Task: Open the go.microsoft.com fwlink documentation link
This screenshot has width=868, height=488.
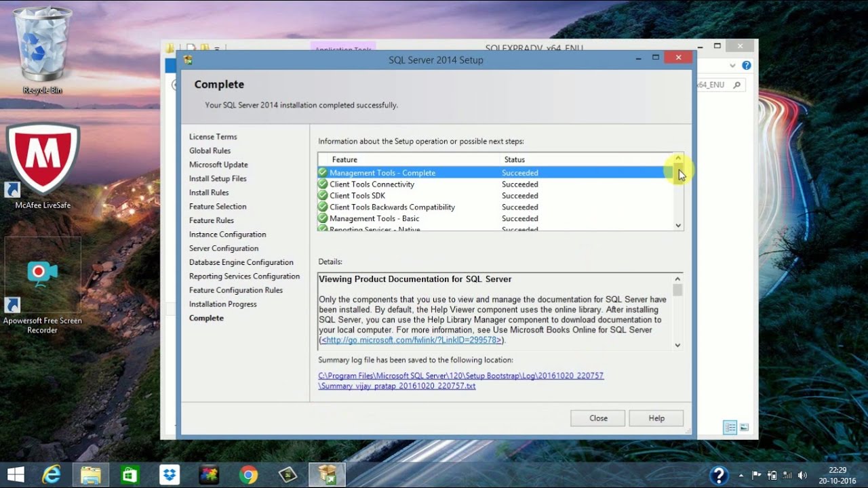Action: point(412,340)
